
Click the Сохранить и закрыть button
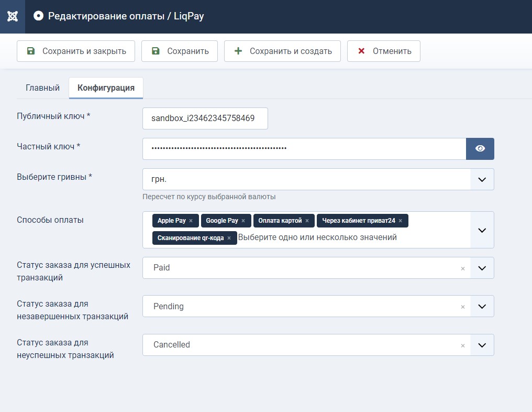76,51
